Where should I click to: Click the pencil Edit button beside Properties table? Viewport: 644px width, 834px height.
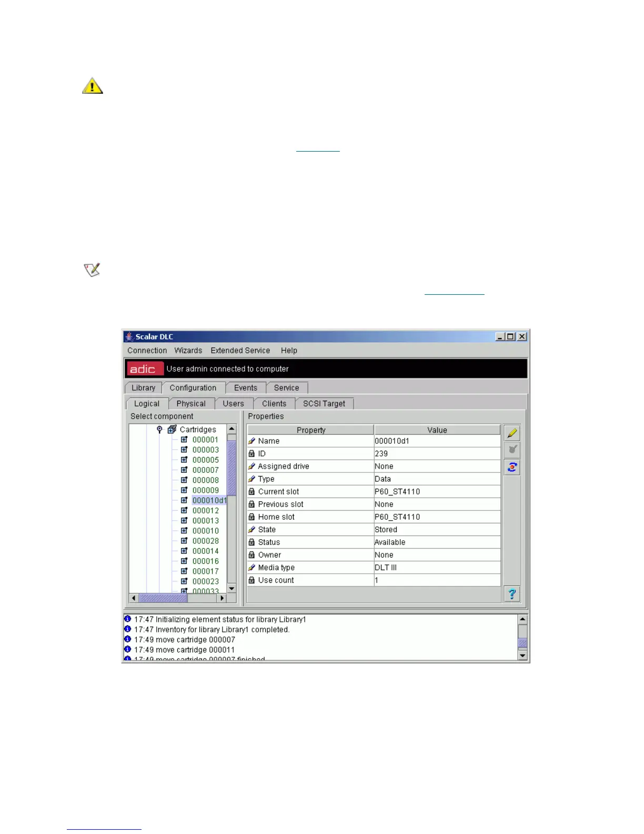pos(512,433)
